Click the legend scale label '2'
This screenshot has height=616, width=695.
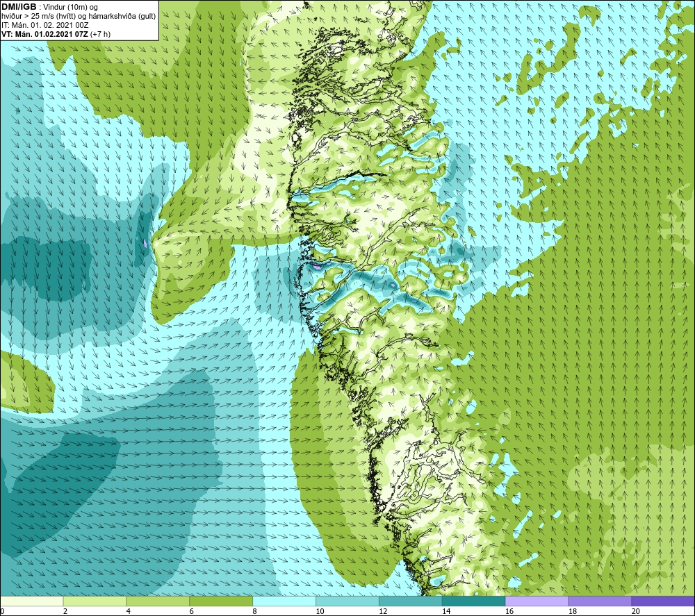(65, 611)
